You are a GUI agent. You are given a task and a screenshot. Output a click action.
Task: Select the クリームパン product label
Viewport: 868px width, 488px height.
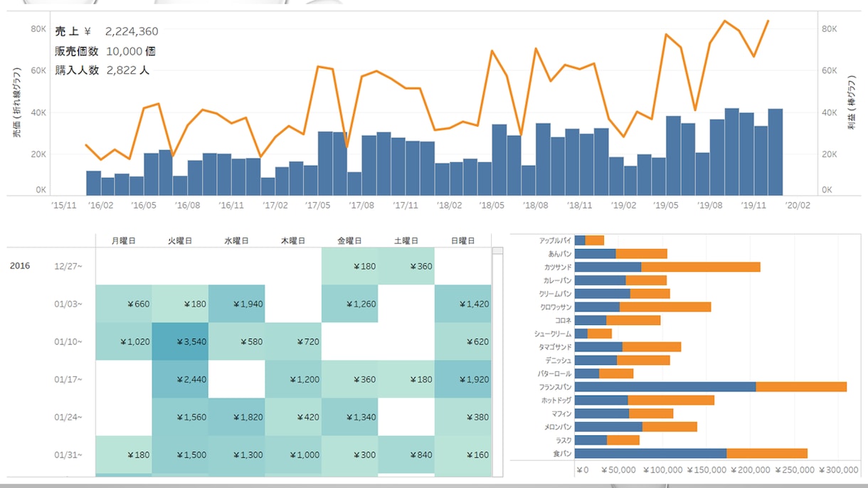click(556, 293)
